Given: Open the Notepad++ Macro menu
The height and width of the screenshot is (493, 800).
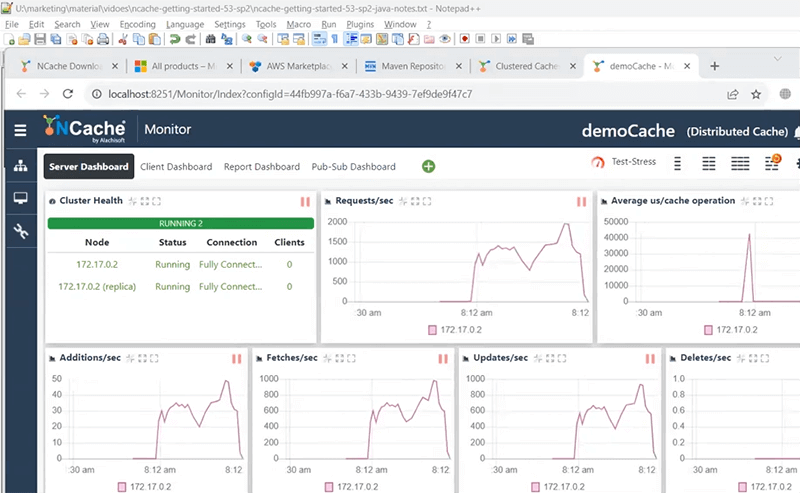Looking at the screenshot, I should [x=298, y=24].
